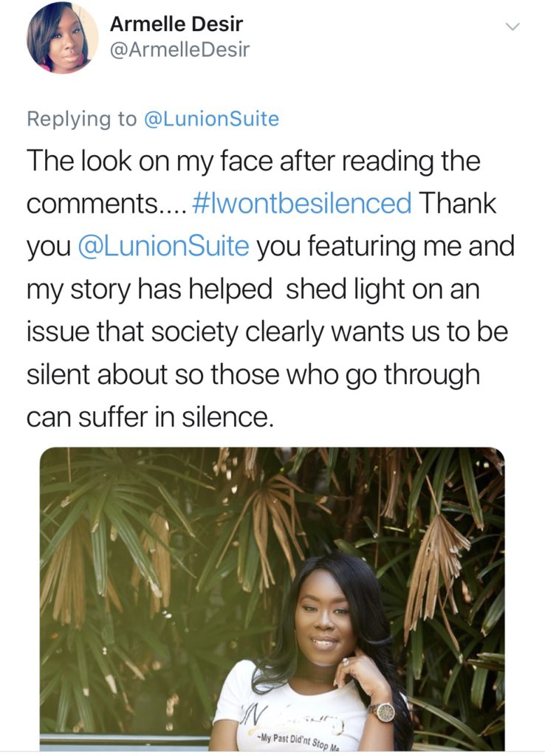
Task: Click the wristwatch in the photo
Action: (x=381, y=712)
